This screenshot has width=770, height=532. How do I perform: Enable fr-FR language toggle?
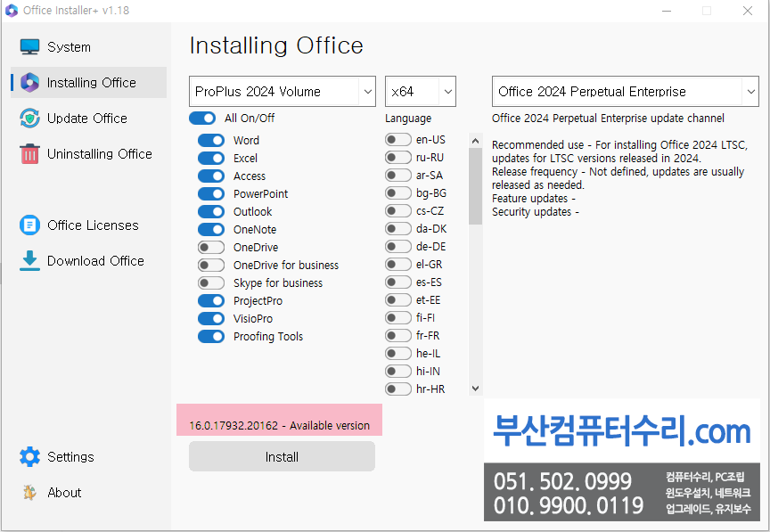[x=398, y=336]
